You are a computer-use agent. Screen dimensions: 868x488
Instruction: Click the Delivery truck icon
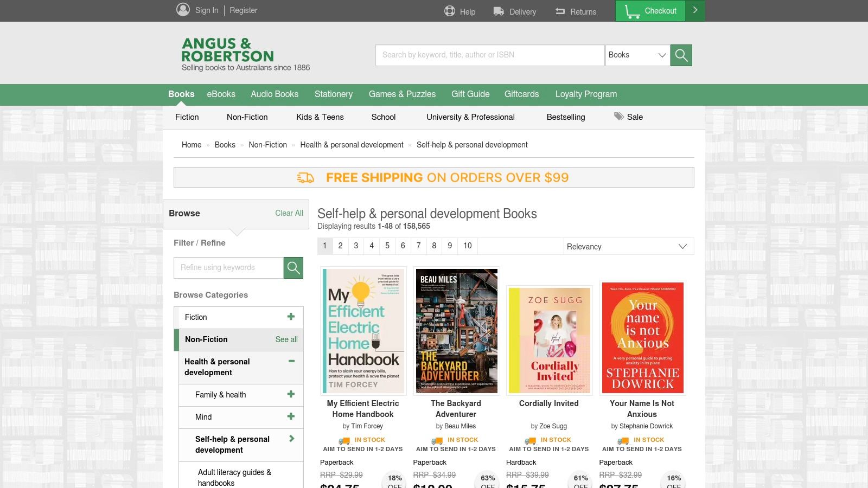[499, 11]
